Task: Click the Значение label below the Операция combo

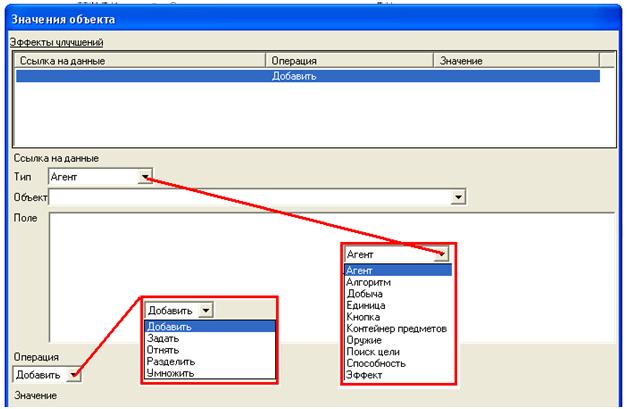Action: [x=35, y=395]
